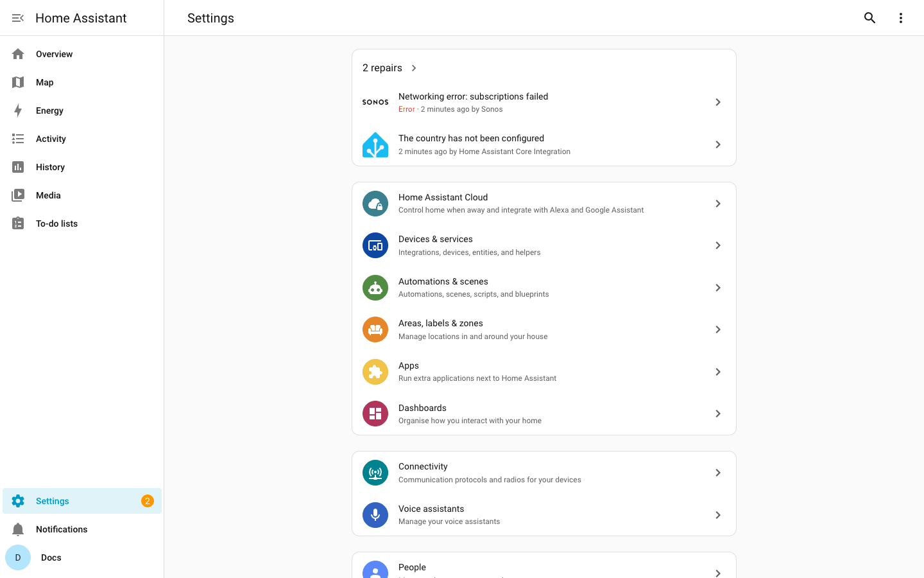
Task: Open chevron for country not configured
Action: [718, 144]
